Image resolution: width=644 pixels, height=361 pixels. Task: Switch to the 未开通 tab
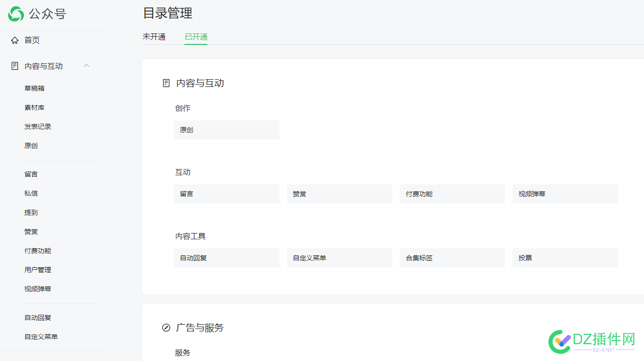tap(154, 37)
